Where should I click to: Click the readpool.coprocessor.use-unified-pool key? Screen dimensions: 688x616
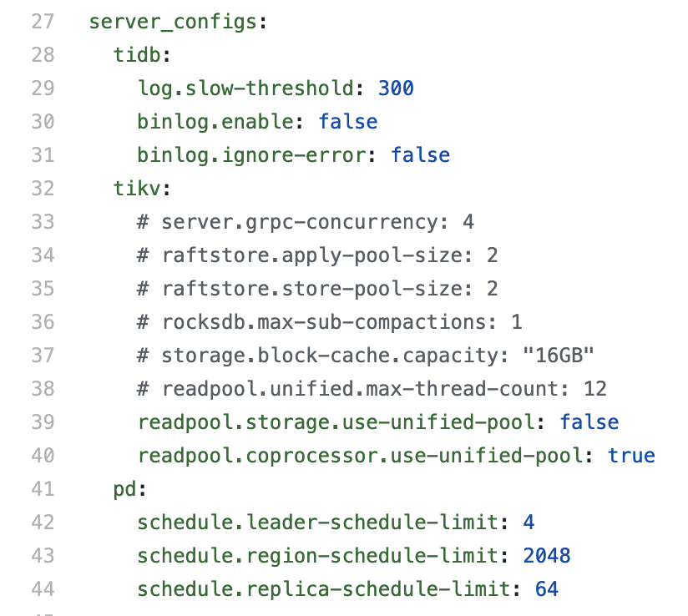tap(360, 456)
